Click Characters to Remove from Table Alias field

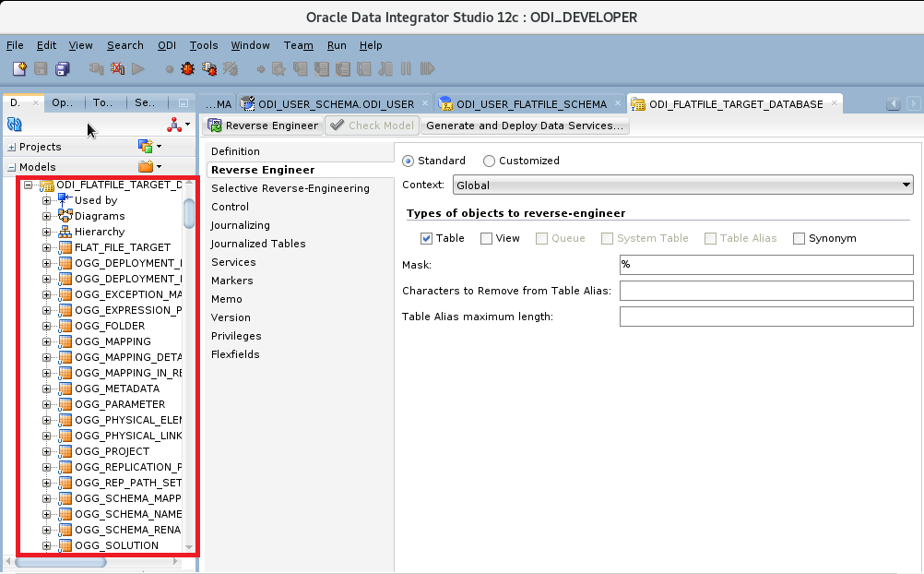tap(766, 291)
